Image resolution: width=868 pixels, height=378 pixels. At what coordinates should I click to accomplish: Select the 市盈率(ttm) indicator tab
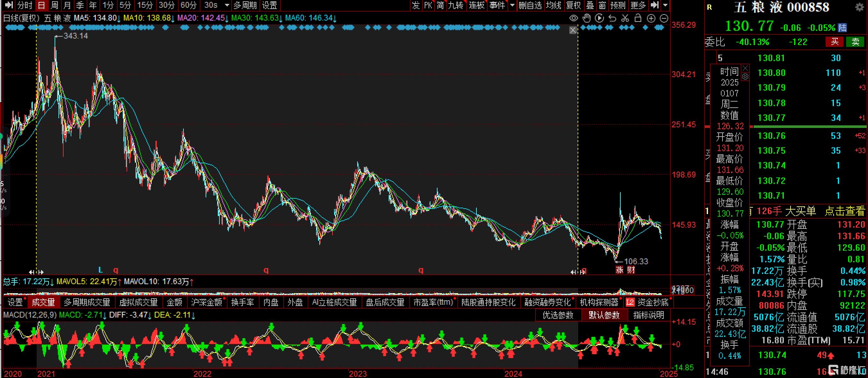tap(433, 302)
